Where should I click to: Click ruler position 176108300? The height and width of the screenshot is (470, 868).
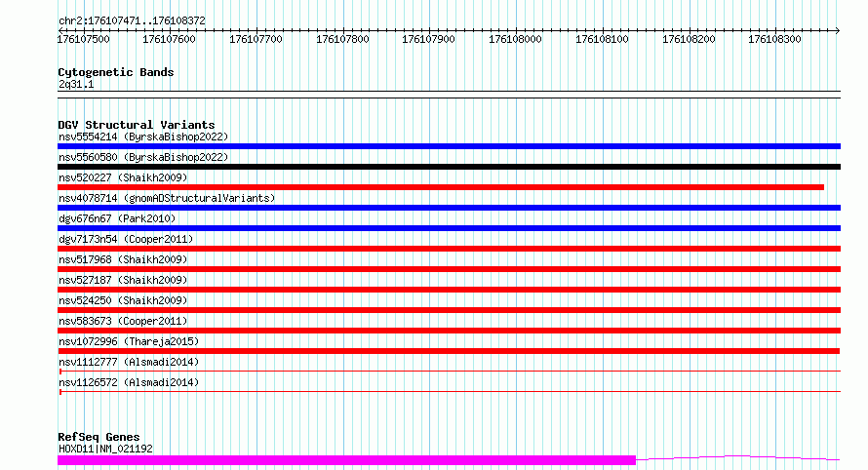[775, 39]
